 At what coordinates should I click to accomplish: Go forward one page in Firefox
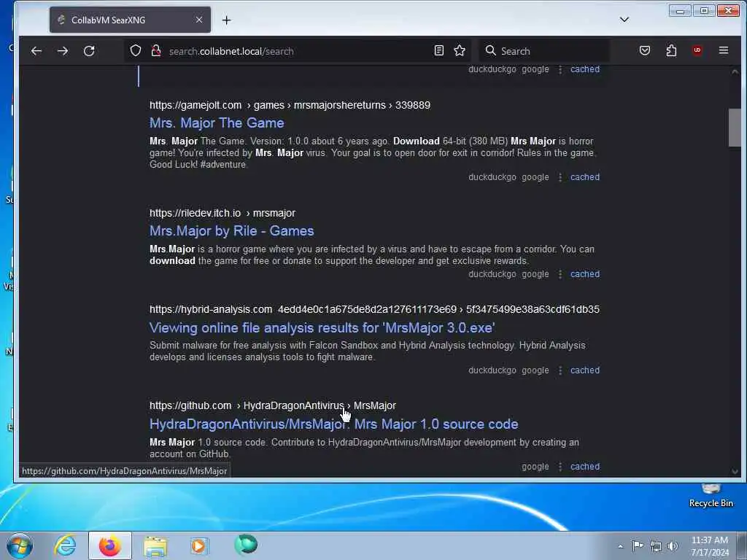[x=63, y=51]
